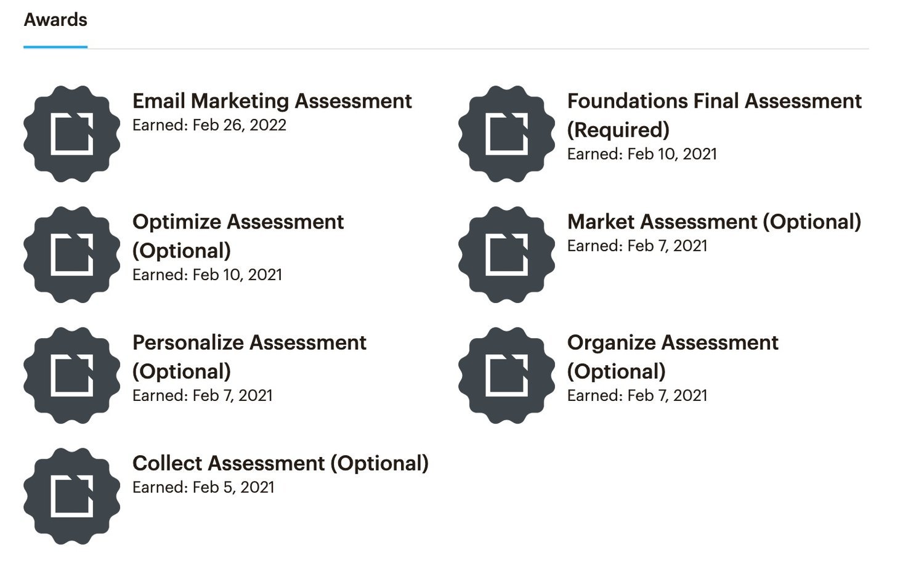
Task: Click Earned: Feb 5, 2021 date text
Action: tap(203, 487)
